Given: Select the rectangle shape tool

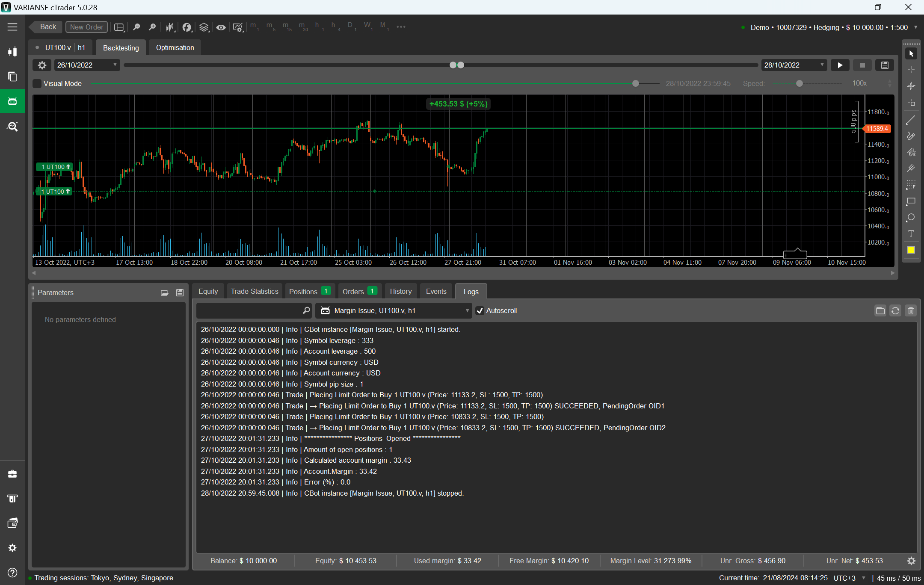Looking at the screenshot, I should pyautogui.click(x=911, y=201).
